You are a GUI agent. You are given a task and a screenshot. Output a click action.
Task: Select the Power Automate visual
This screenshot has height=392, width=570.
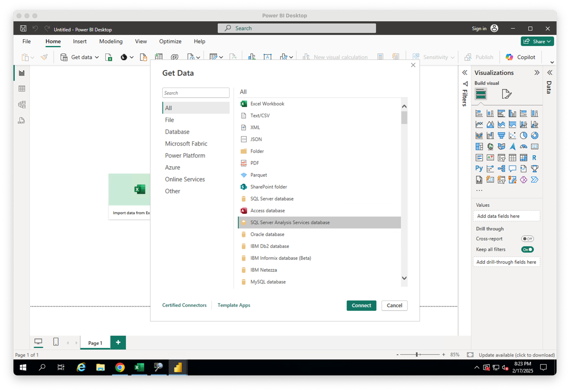(x=534, y=180)
